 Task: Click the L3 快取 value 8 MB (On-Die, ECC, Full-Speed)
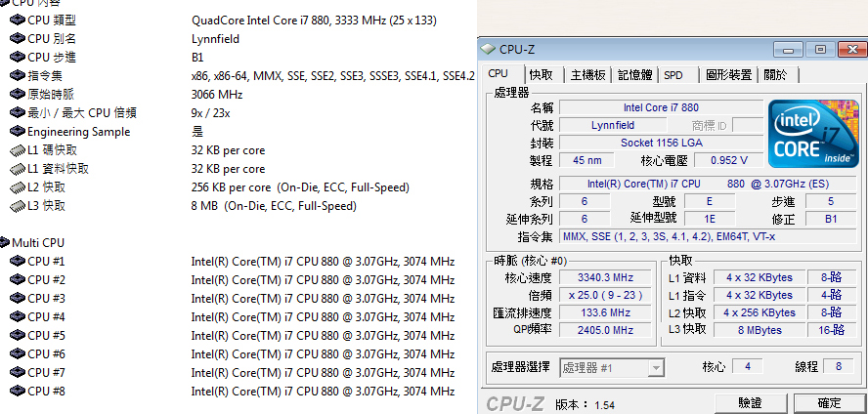pyautogui.click(x=274, y=206)
